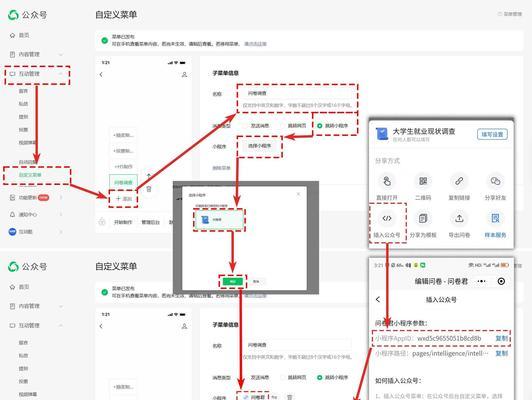Focus the 名称 input in lower form
The image size is (532, 400).
click(x=297, y=345)
